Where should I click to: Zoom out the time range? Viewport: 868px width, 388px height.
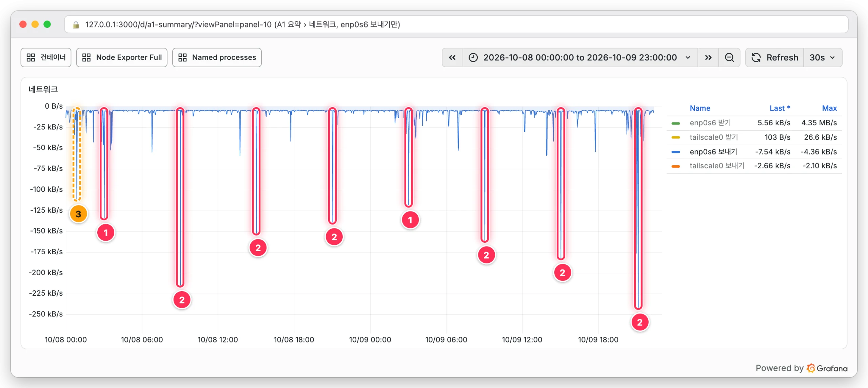point(729,57)
